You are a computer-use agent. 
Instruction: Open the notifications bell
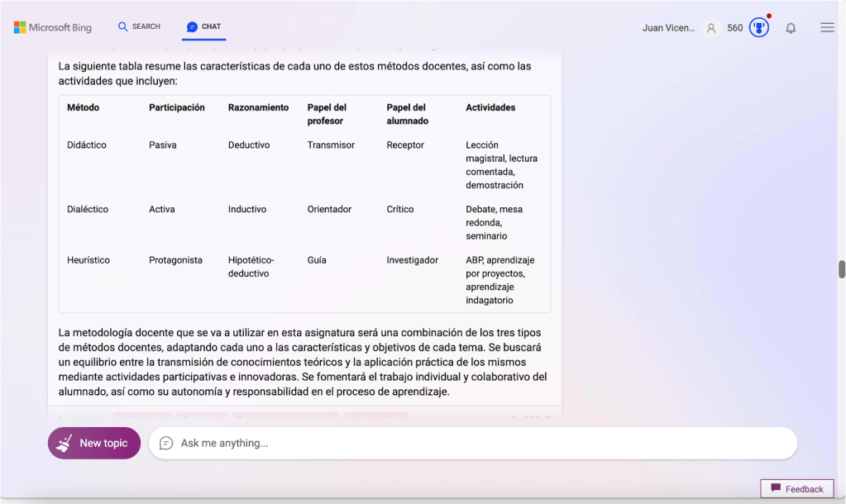pyautogui.click(x=791, y=28)
